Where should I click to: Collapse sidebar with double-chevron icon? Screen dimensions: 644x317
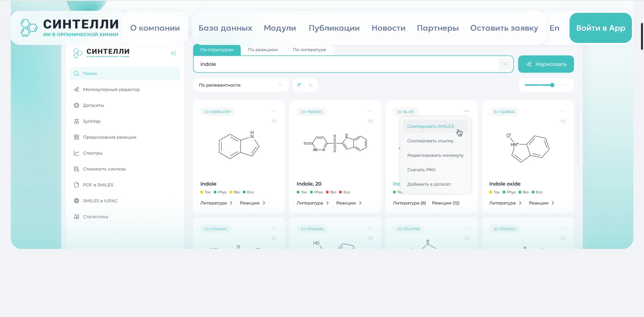[x=174, y=53]
